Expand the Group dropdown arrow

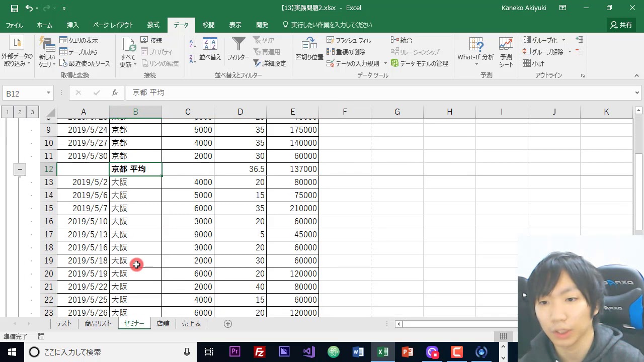click(563, 40)
